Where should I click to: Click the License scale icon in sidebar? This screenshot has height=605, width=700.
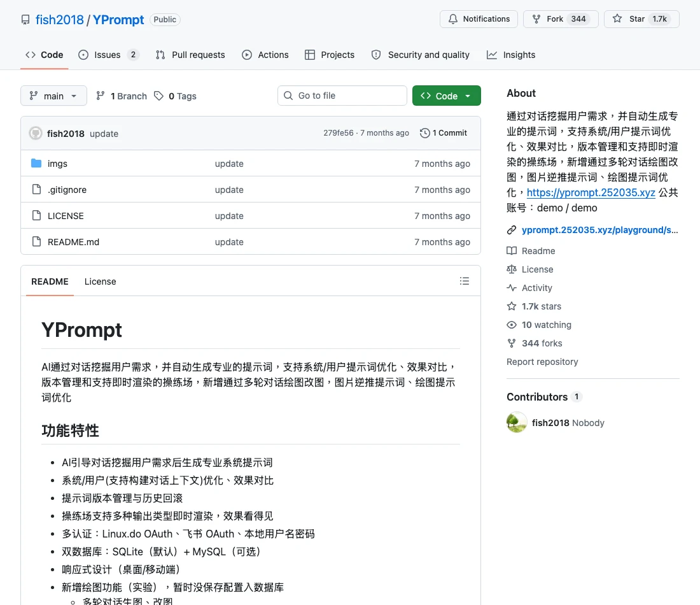(512, 269)
